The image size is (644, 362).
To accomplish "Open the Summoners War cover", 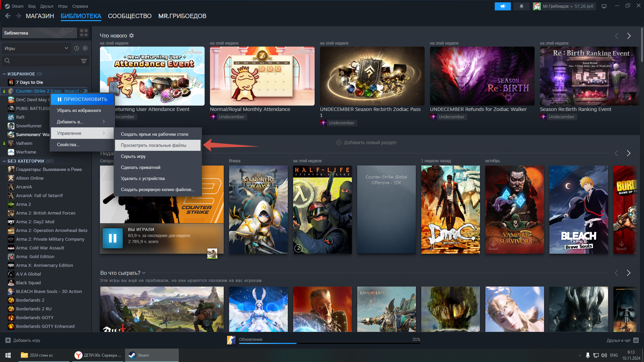I will 258,209.
